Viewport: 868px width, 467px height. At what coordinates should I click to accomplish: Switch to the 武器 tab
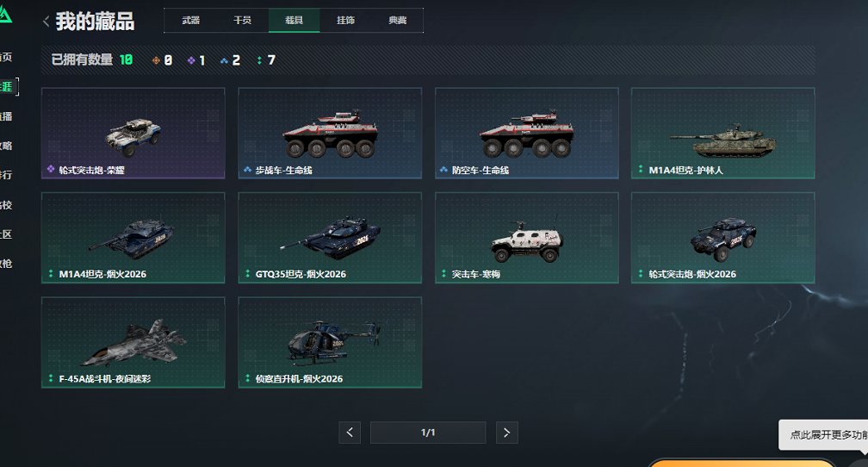pyautogui.click(x=190, y=21)
